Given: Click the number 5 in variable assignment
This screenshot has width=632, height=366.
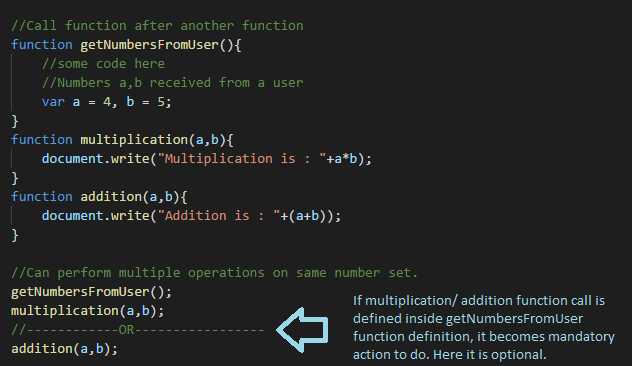Looking at the screenshot, I should (x=161, y=102).
